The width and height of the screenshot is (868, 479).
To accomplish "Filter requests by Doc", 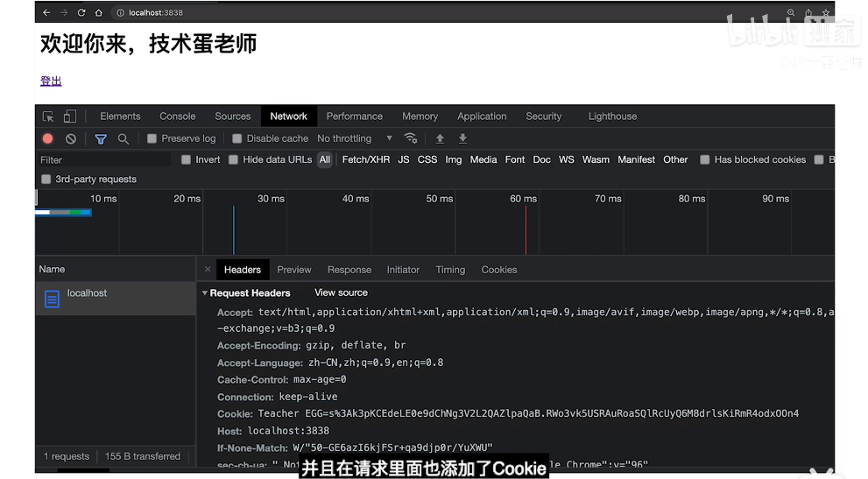I will pyautogui.click(x=541, y=159).
